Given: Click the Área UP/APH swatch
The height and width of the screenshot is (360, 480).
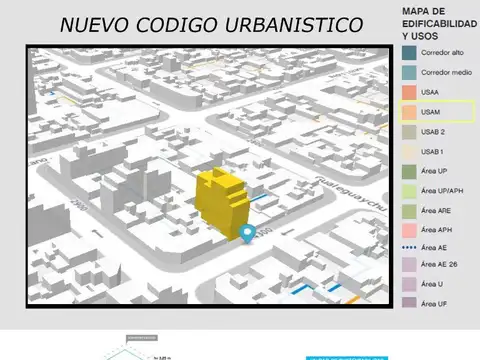Looking at the screenshot, I should pyautogui.click(x=409, y=191).
